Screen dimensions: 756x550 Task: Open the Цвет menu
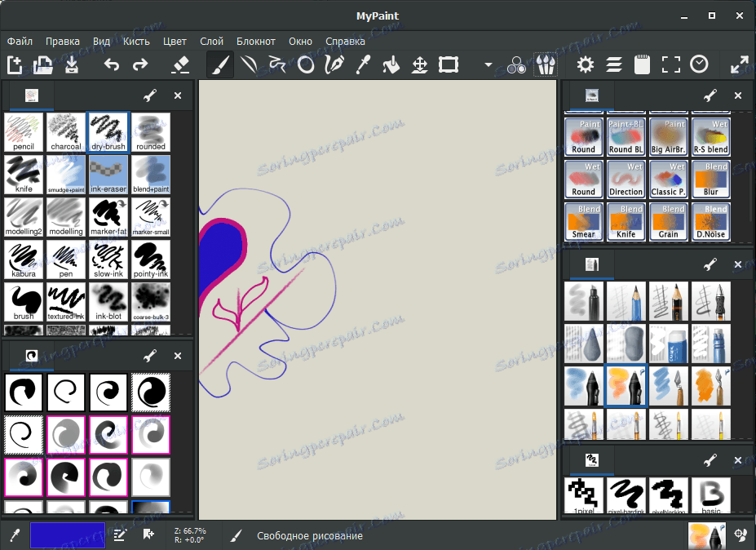[x=175, y=41]
